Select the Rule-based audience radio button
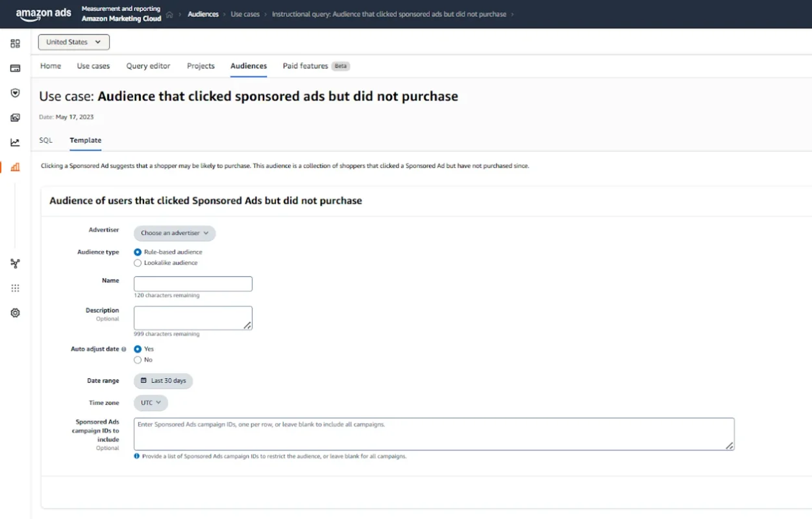Image resolution: width=812 pixels, height=519 pixels. (x=137, y=252)
